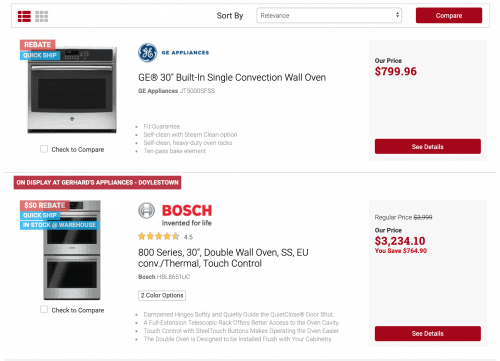Image resolution: width=500 pixels, height=361 pixels.
Task: Open 800 Series Double Wall Oven title
Action: (223, 258)
